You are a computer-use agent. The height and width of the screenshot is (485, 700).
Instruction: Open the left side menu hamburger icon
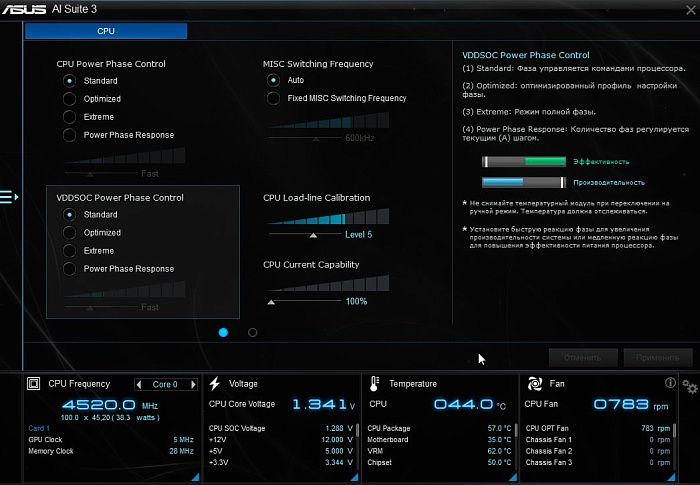[x=9, y=197]
